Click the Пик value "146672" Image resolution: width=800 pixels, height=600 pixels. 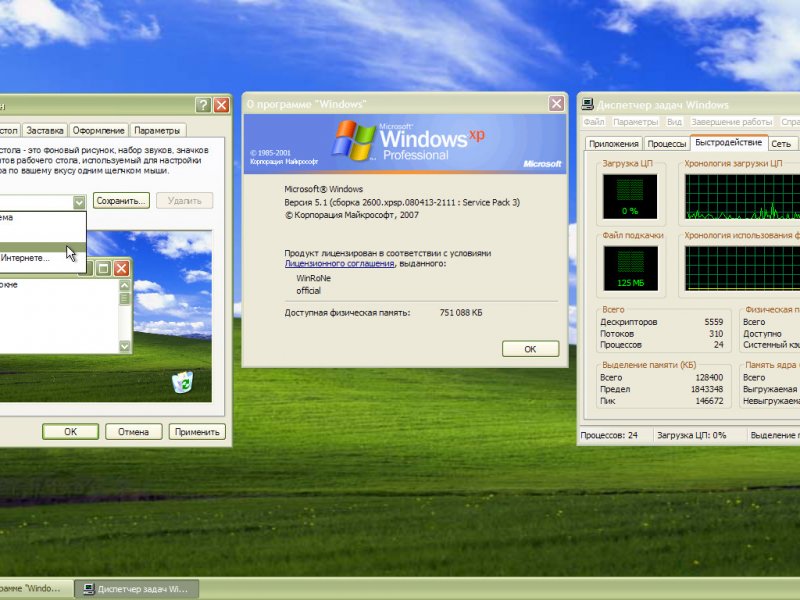pyautogui.click(x=709, y=401)
